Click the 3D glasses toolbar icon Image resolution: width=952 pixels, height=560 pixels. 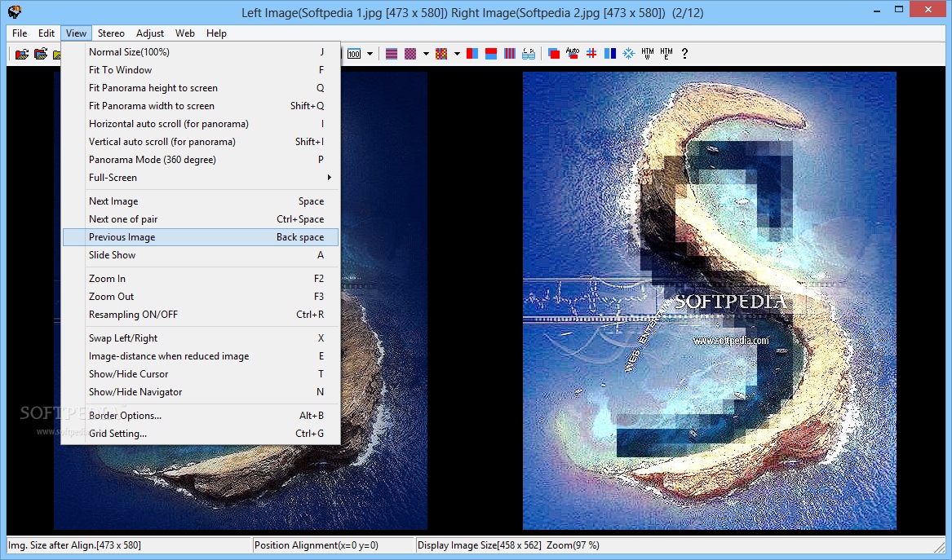(x=529, y=54)
